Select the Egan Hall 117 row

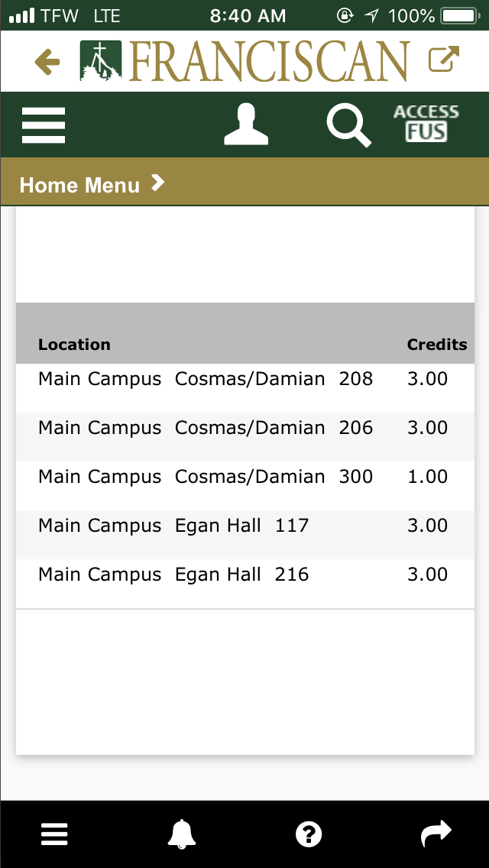click(x=244, y=526)
